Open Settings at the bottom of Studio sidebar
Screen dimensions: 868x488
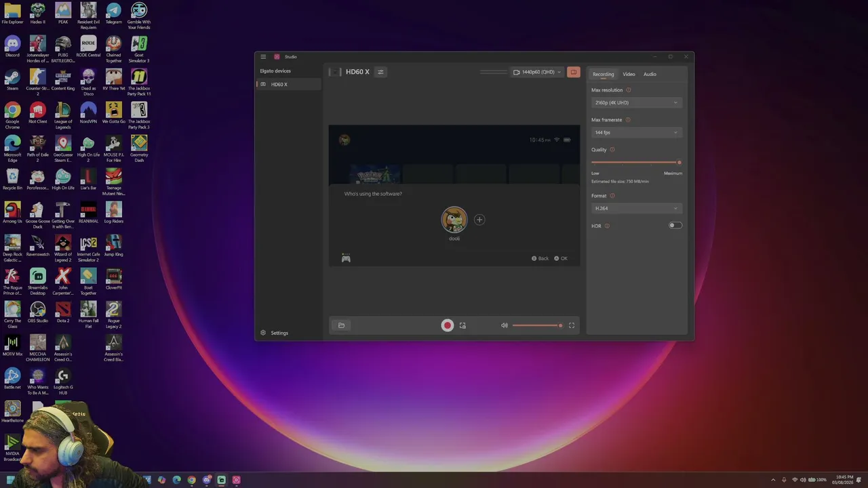[x=275, y=333]
